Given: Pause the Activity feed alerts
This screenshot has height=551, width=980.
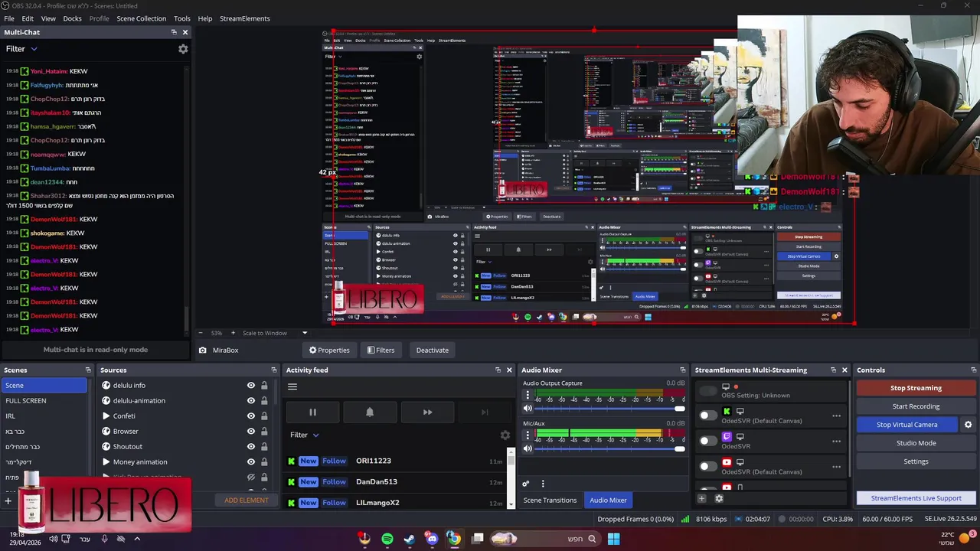Looking at the screenshot, I should 312,412.
